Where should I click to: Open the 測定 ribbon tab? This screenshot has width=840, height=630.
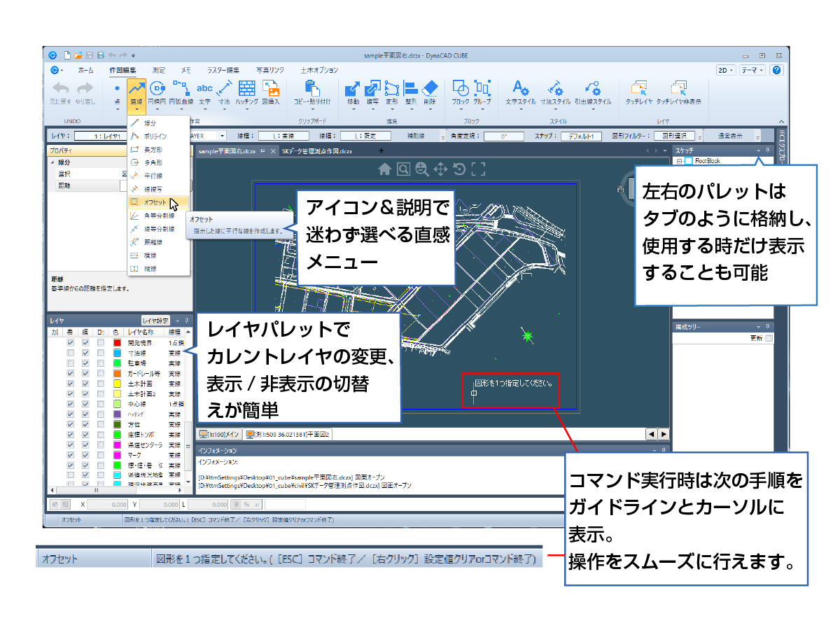tap(159, 70)
